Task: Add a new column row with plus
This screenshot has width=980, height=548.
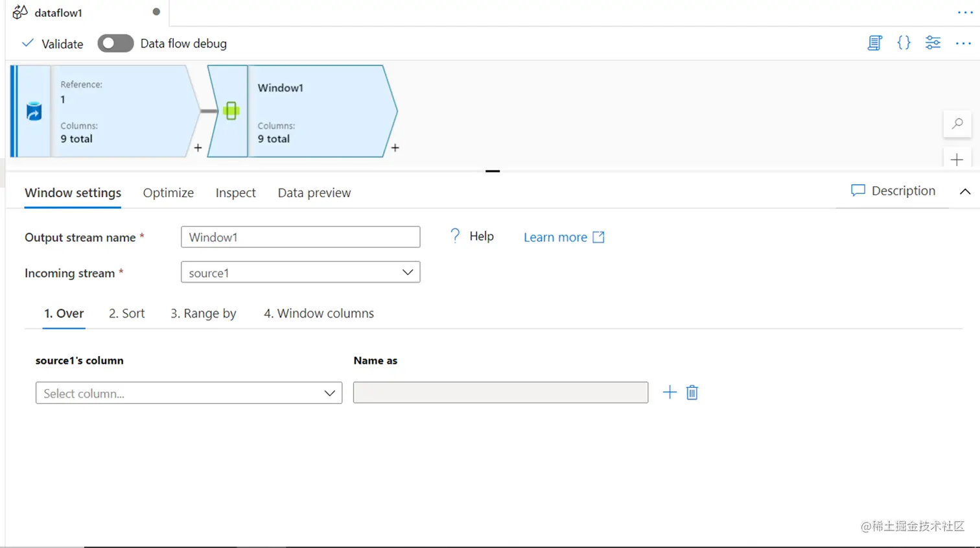Action: point(670,392)
